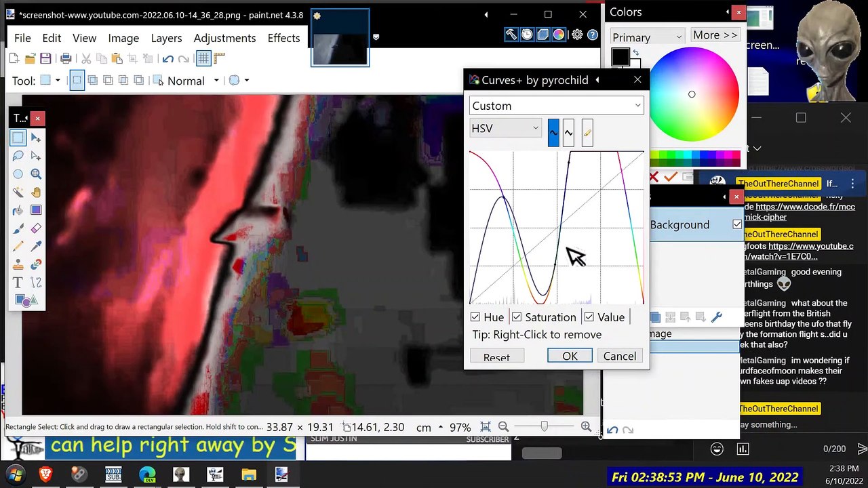The image size is (868, 488).
Task: Open paint.net Settings gear
Action: (577, 35)
